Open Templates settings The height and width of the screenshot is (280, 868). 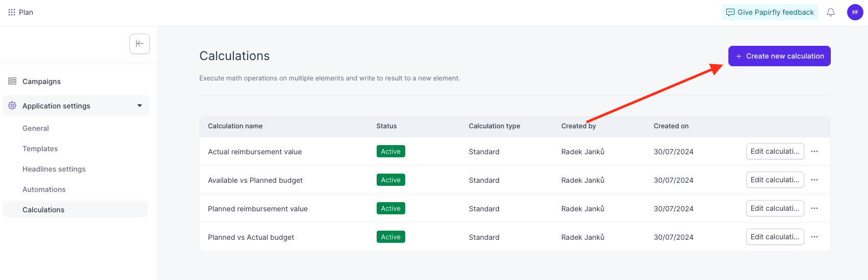40,149
